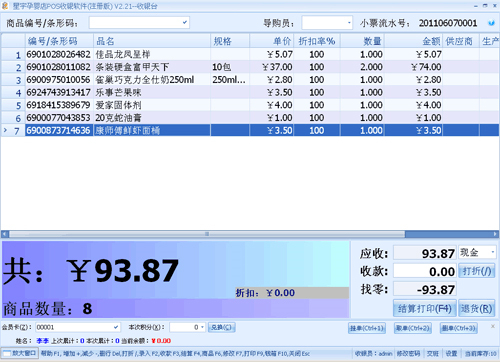
Task: Click barcode 6924743913417
Action: coord(58,92)
